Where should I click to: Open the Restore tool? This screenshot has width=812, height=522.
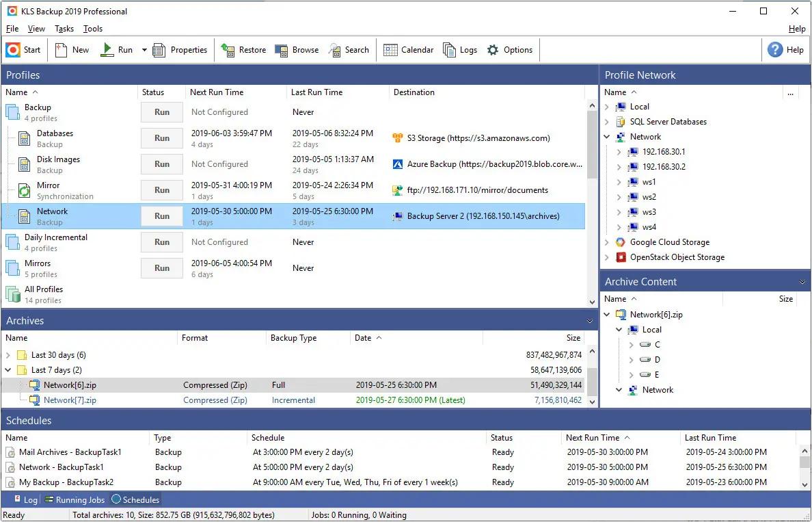click(229, 50)
